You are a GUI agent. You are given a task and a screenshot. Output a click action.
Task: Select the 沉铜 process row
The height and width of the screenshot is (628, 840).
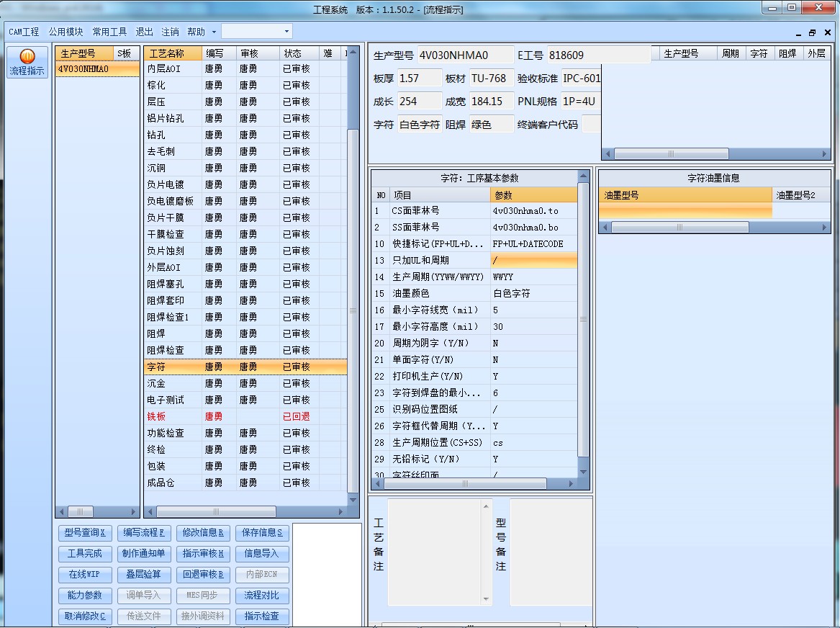point(245,169)
